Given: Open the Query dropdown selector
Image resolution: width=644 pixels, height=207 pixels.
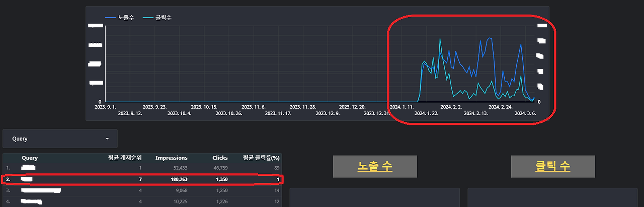Looking at the screenshot, I should [60, 139].
